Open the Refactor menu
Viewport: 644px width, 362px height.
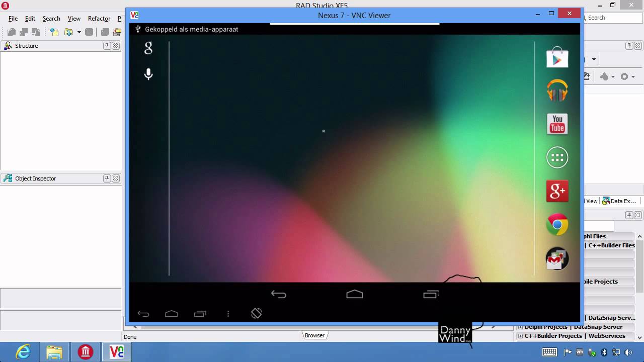click(99, 19)
